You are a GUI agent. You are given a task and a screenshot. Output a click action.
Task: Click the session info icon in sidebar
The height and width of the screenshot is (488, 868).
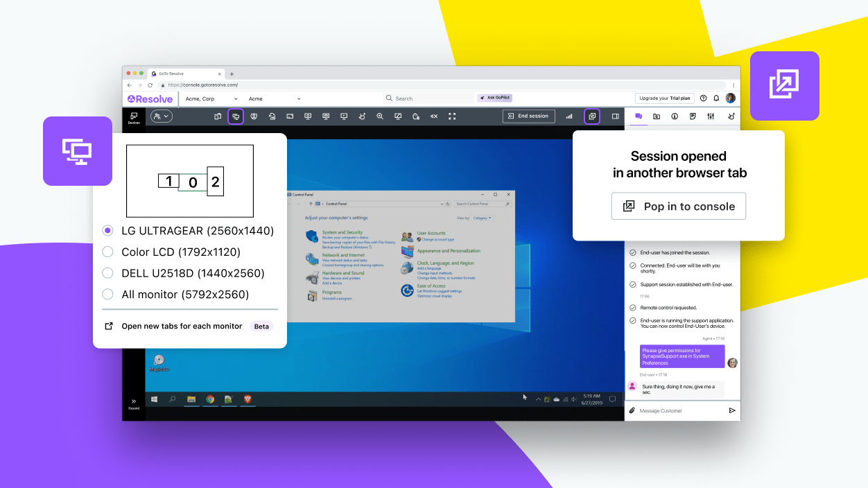pos(674,116)
